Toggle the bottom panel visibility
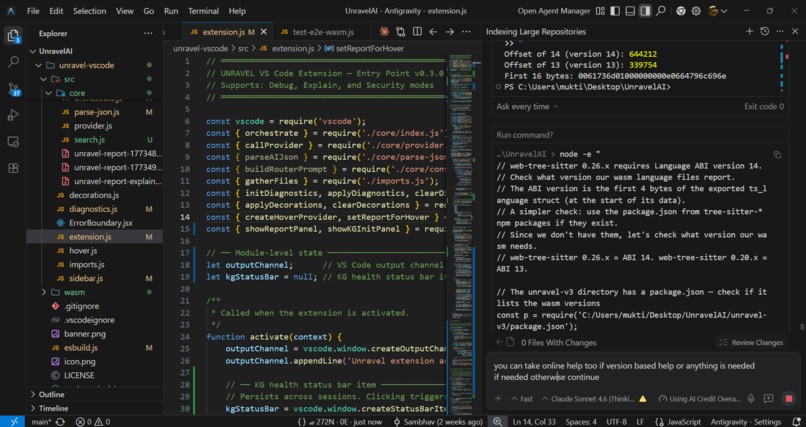 (630, 11)
